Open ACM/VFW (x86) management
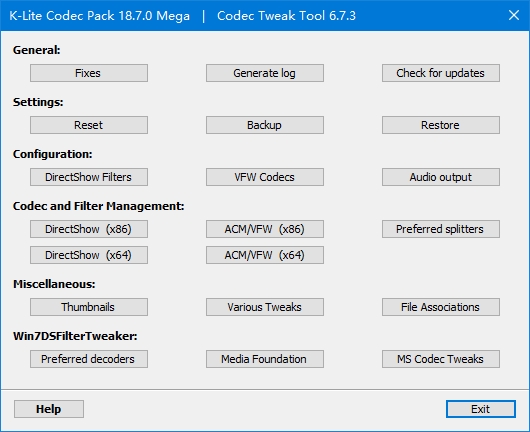Image resolution: width=530 pixels, height=432 pixels. [x=265, y=229]
